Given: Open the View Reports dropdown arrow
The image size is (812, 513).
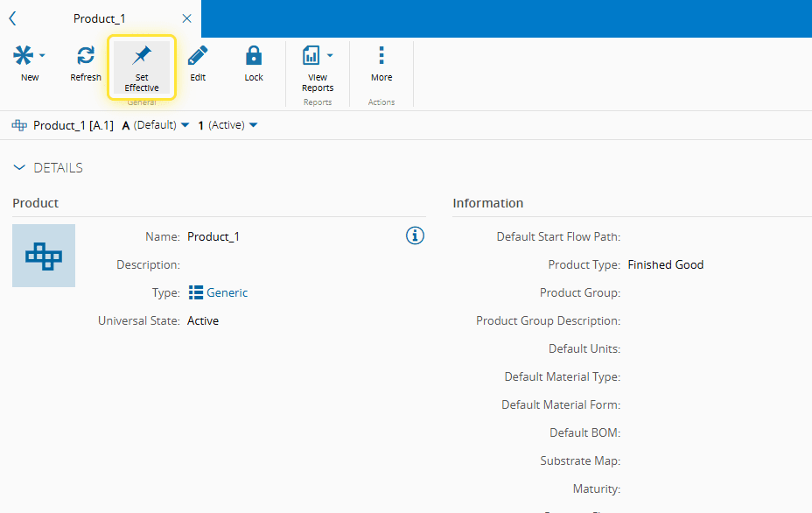Looking at the screenshot, I should click(x=330, y=56).
